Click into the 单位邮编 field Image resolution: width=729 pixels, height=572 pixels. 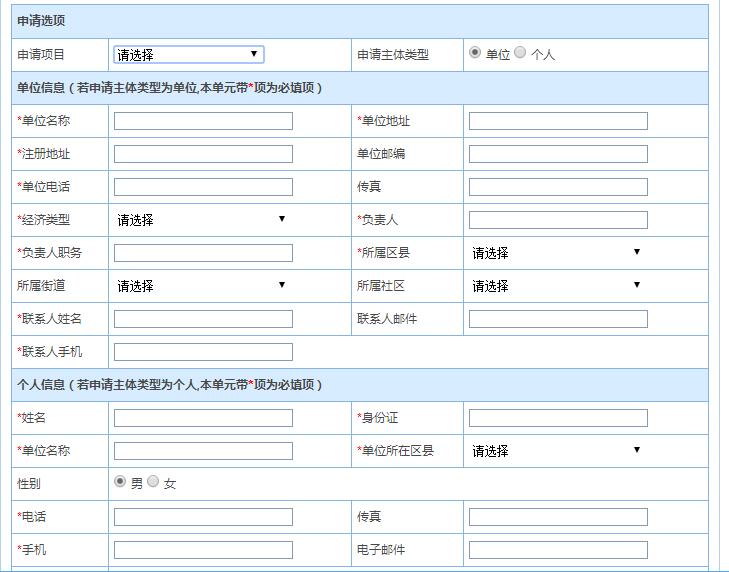click(558, 154)
